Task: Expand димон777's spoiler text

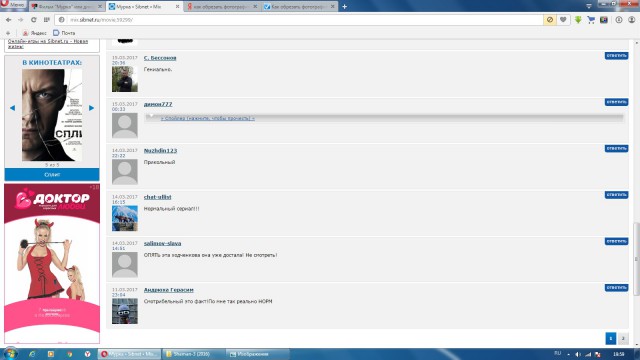Action: tap(208, 118)
